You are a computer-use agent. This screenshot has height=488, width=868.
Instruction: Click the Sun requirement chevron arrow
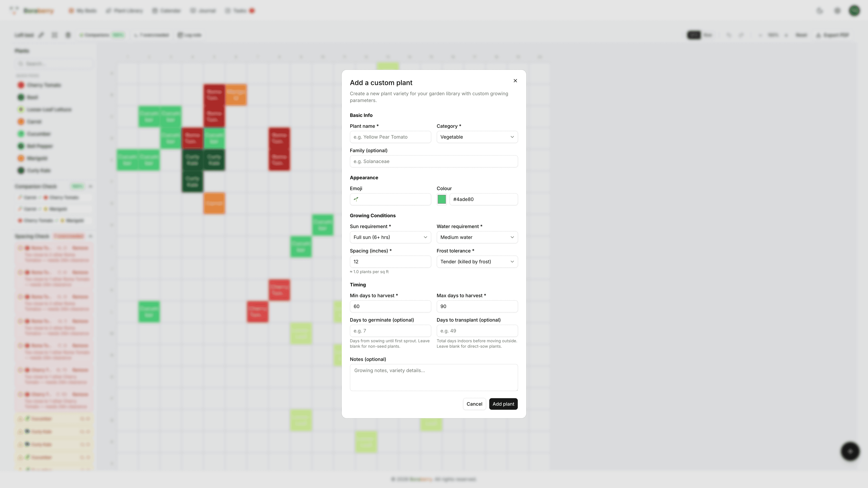pyautogui.click(x=425, y=237)
